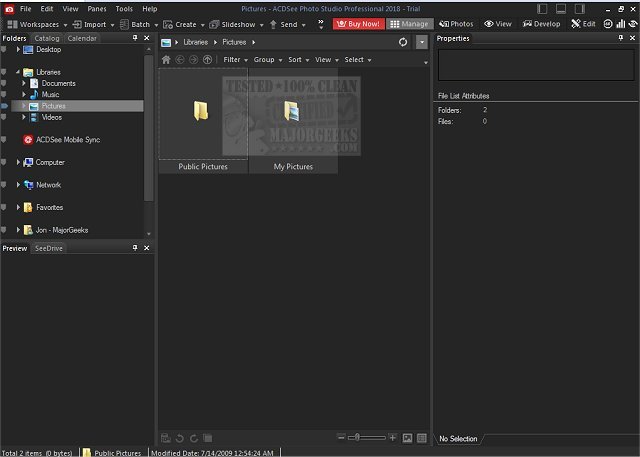Open the View mode
The width and height of the screenshot is (640, 457).
(497, 23)
